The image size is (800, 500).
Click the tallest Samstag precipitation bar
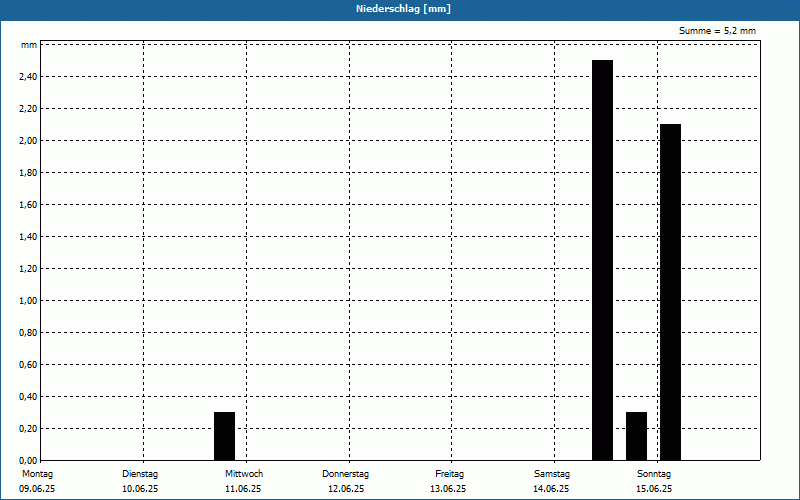603,260
